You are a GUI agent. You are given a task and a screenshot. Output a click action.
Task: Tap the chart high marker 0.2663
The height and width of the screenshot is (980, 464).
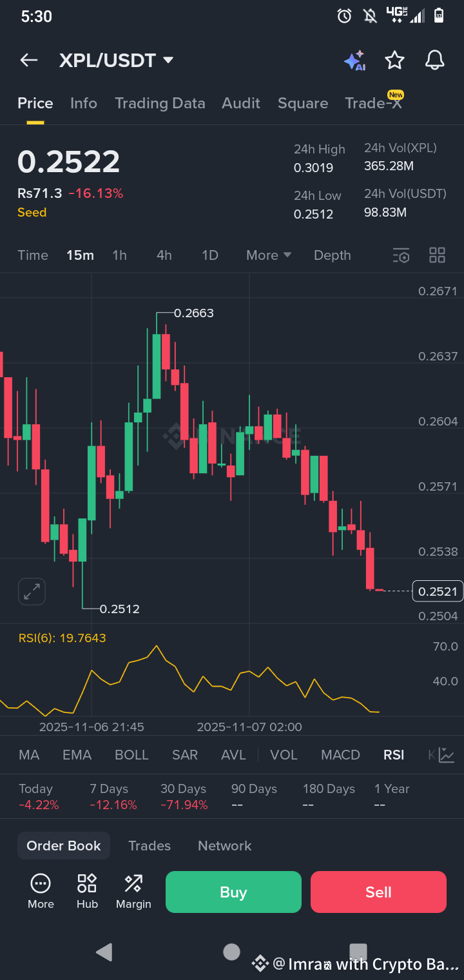[194, 313]
